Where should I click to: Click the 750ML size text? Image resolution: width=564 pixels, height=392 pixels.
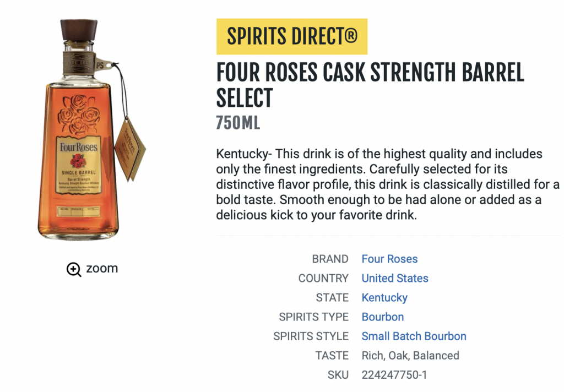(x=238, y=123)
